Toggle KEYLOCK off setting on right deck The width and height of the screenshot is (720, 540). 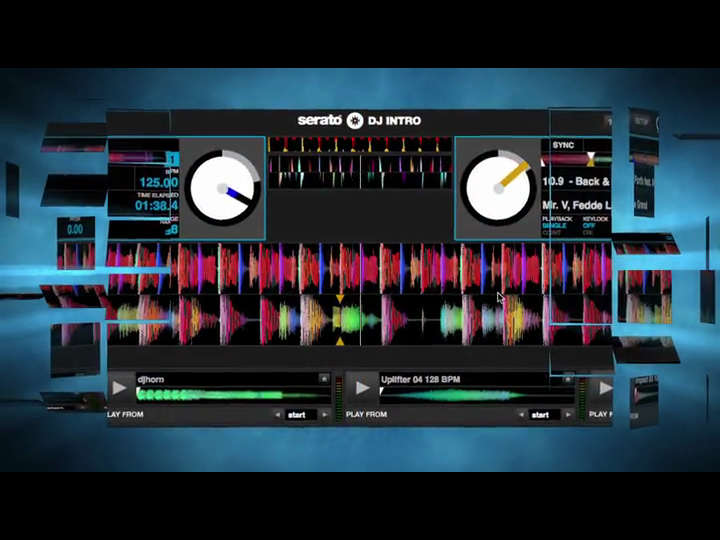pos(590,225)
